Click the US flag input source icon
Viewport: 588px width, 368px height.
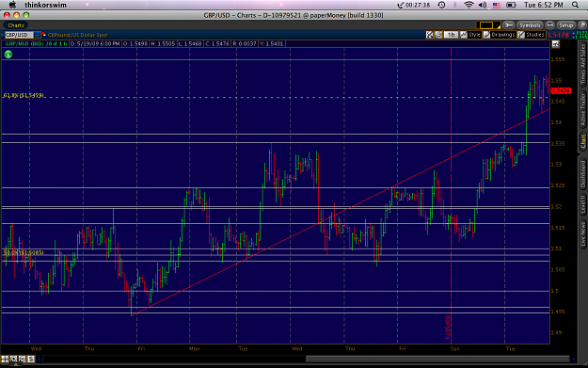[x=497, y=5]
